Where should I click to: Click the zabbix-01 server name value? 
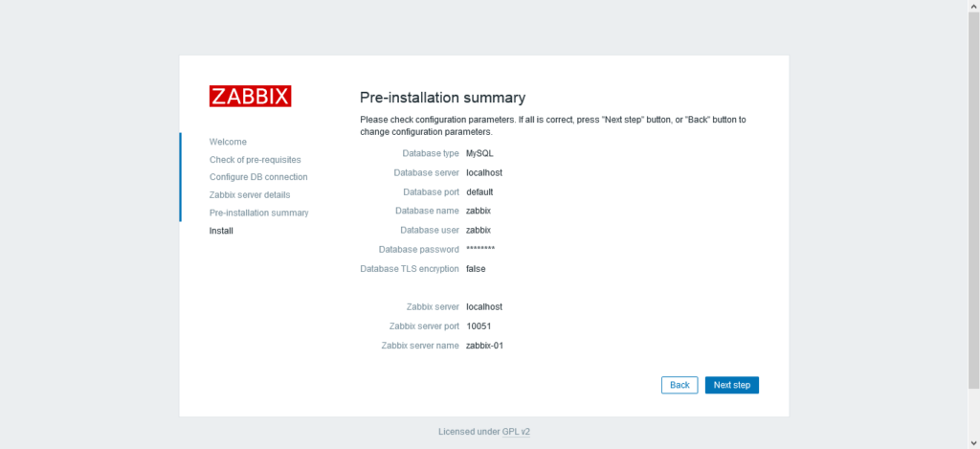484,346
